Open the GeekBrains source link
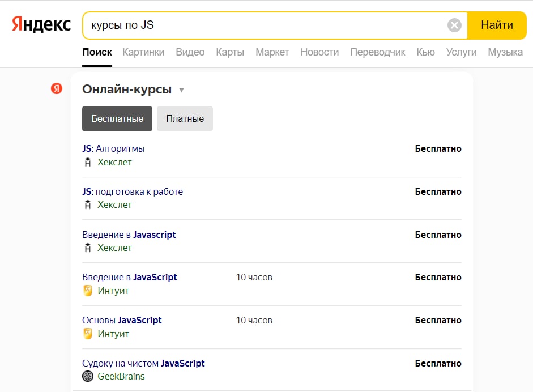The image size is (533, 392). coord(121,376)
